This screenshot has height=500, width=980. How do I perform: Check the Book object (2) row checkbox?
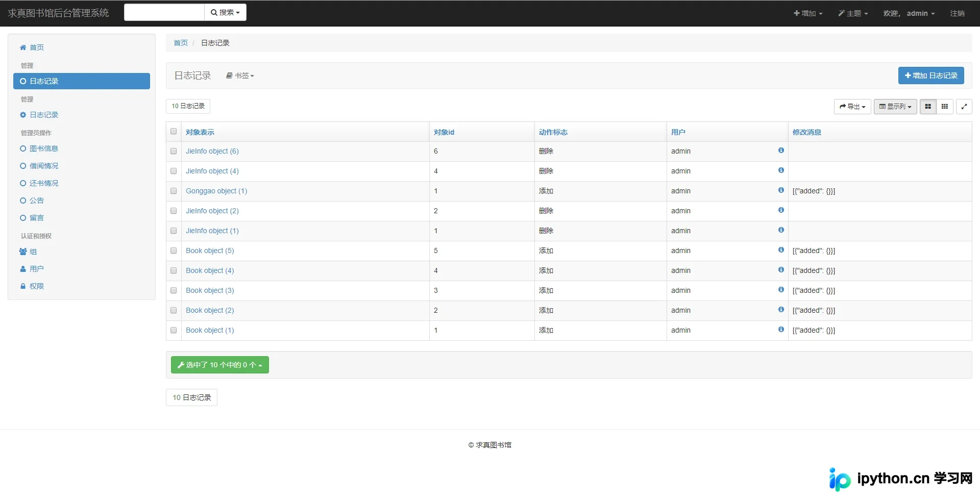(x=174, y=310)
